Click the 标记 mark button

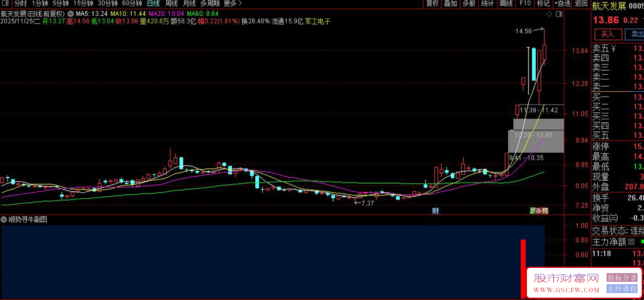point(543,4)
